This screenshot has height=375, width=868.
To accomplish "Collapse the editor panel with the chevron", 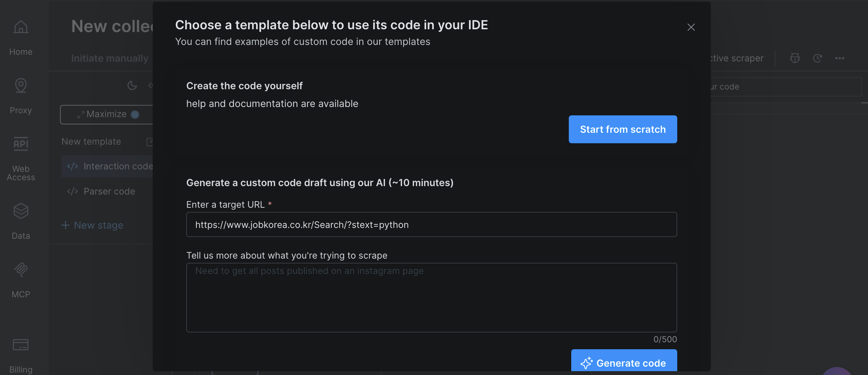I will 150,85.
